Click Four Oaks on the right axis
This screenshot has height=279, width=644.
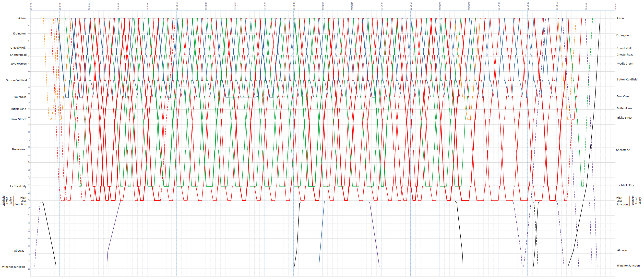click(623, 96)
